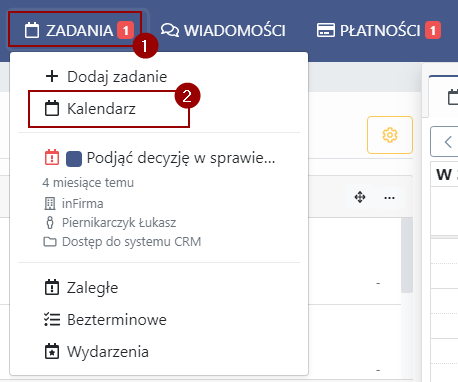Click the red overdue calendar alert icon
The image size is (458, 382).
point(52,157)
